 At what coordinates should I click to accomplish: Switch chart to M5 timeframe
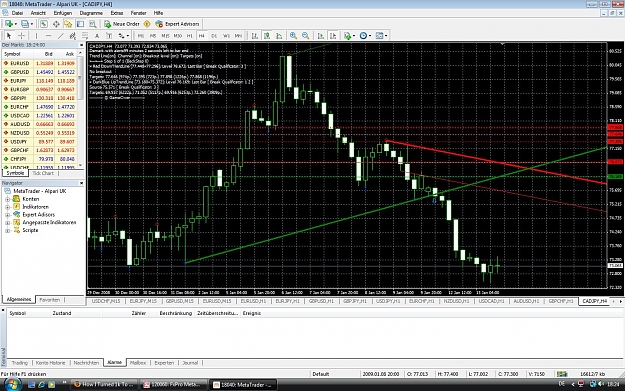pos(153,36)
